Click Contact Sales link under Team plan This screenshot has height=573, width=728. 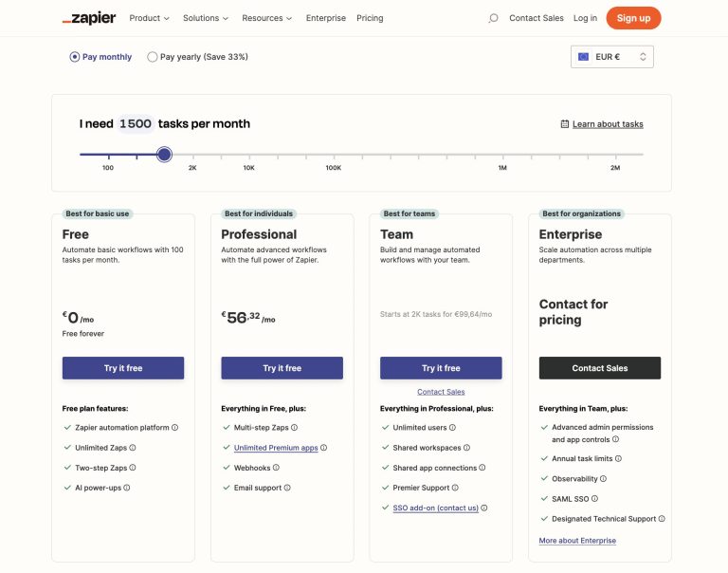coord(441,392)
